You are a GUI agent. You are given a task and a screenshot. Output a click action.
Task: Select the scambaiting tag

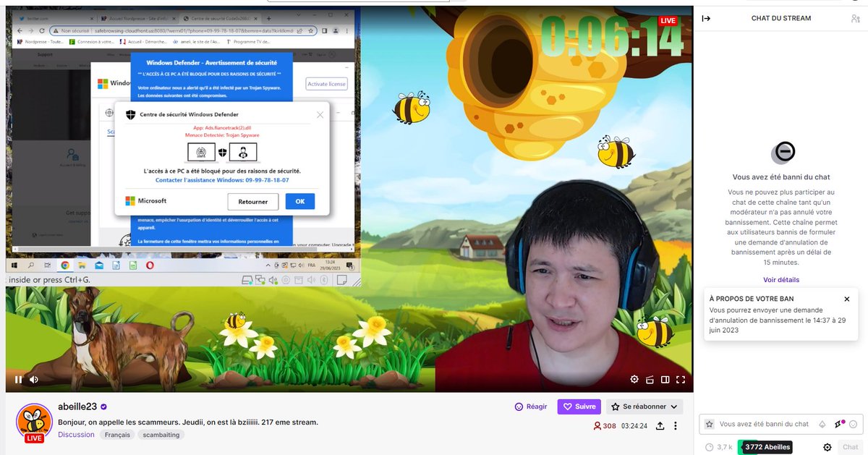click(x=161, y=435)
